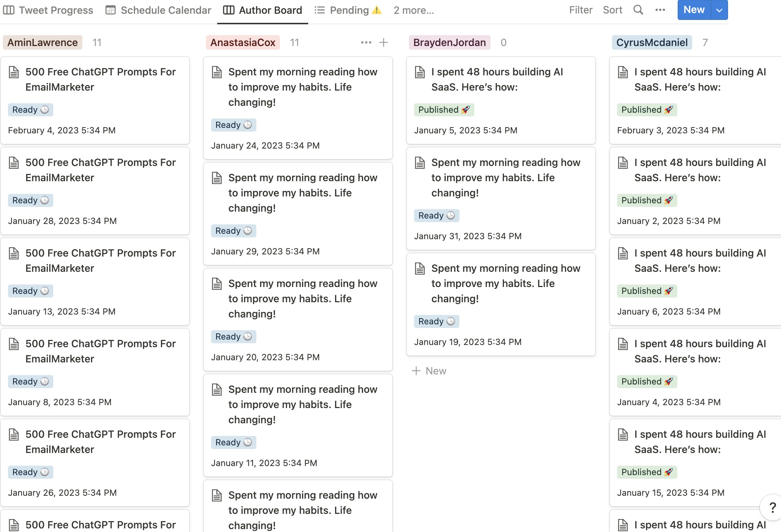Click the AminLawrence group label tag
This screenshot has width=781, height=532.
pyautogui.click(x=42, y=42)
